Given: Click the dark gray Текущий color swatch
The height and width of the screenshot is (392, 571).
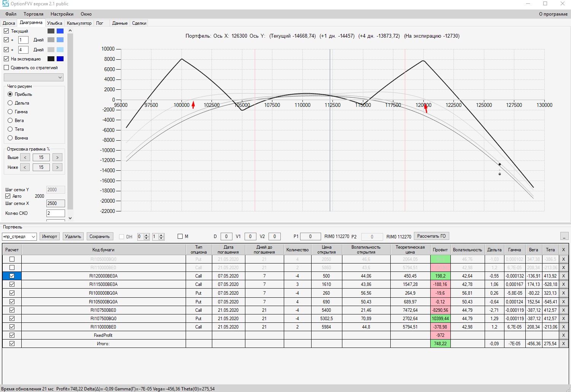Looking at the screenshot, I should [51, 31].
